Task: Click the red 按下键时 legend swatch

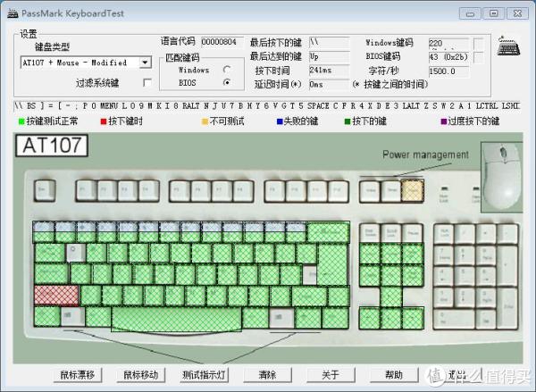Action: click(104, 121)
